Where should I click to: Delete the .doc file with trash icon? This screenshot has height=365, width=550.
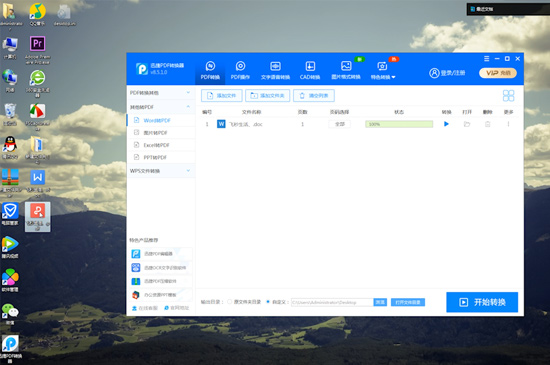coord(488,124)
